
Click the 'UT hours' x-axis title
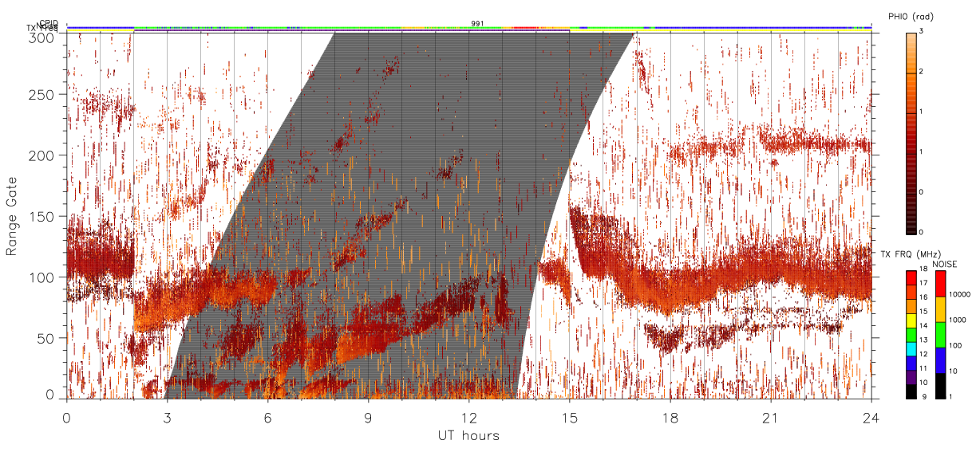pos(468,436)
